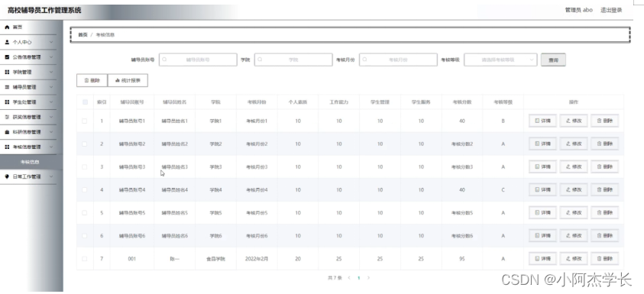Open the 学院管理 sidebar menu label
Screen dimensions: 644x294
pyautogui.click(x=21, y=73)
